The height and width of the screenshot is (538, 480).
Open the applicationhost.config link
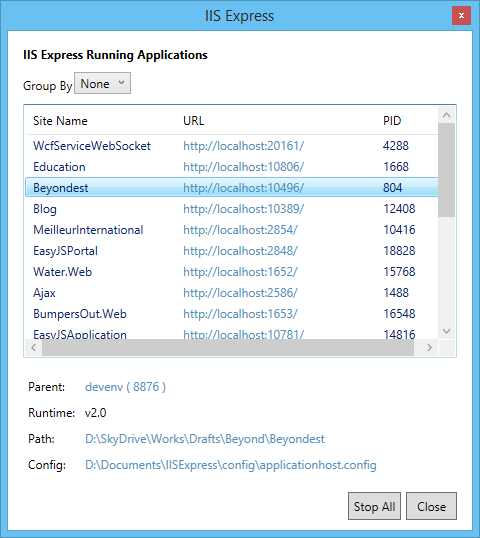[231, 465]
